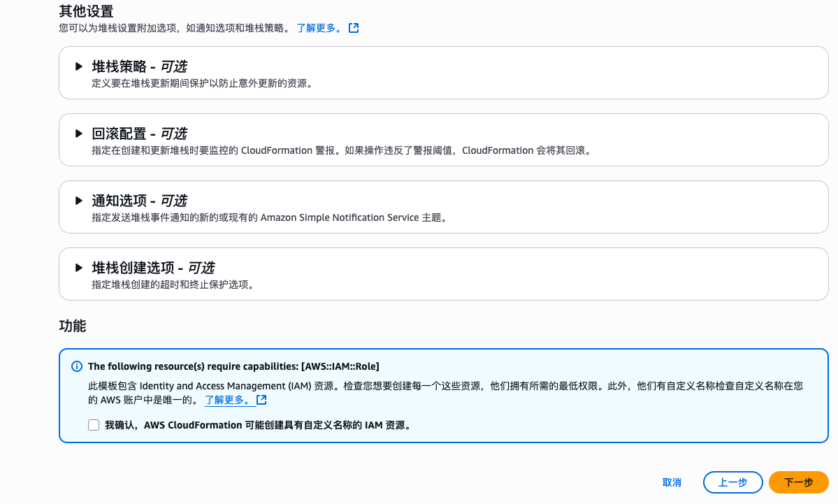This screenshot has height=504, width=838.
Task: Click the 通知选项 - 可选 heading
Action: 140,201
